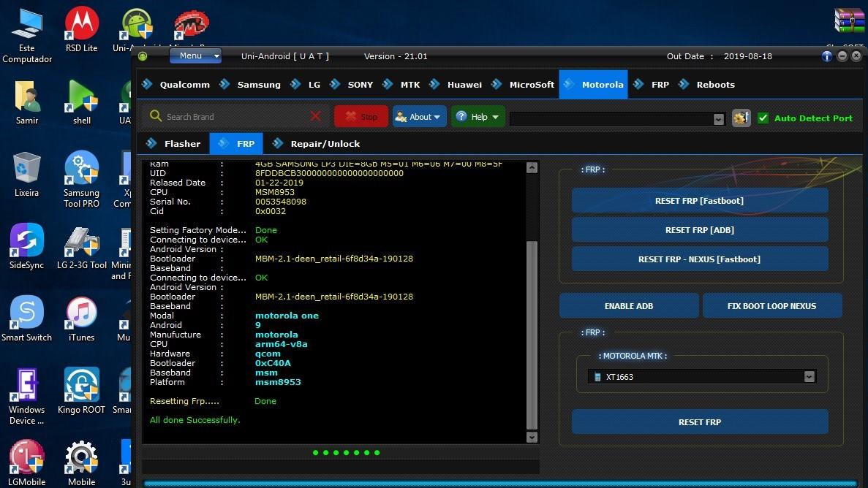Open the port selection combo box
This screenshot has height=488, width=868.
tap(617, 119)
